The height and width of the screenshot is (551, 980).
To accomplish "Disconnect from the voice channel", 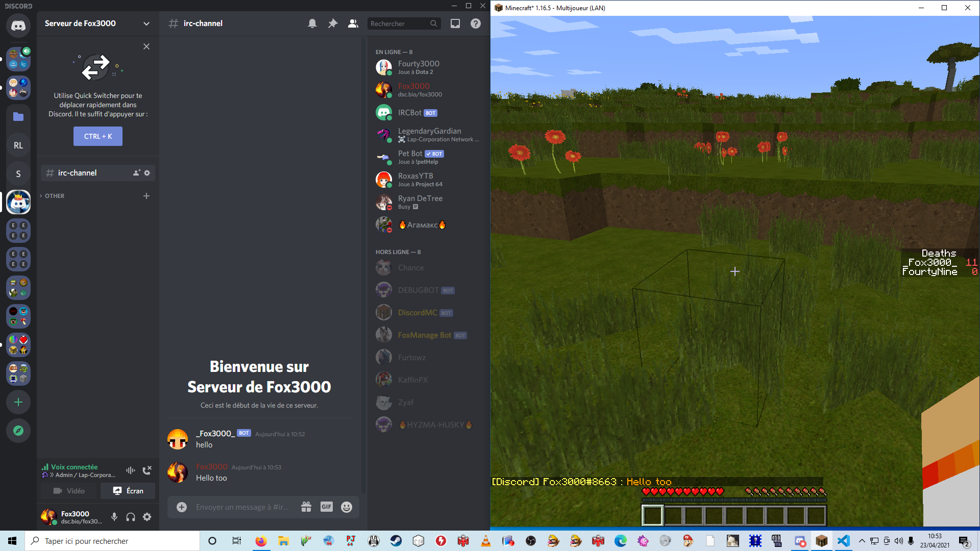I will pos(147,470).
